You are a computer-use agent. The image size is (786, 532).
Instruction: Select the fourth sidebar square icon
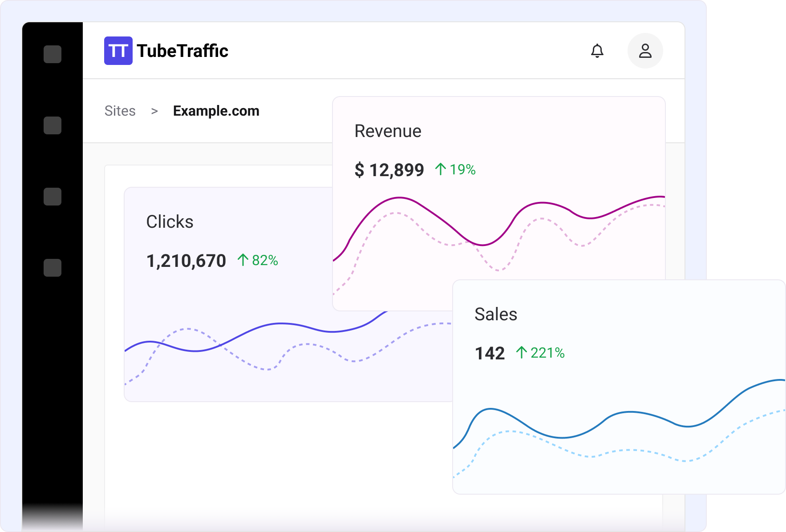53,268
